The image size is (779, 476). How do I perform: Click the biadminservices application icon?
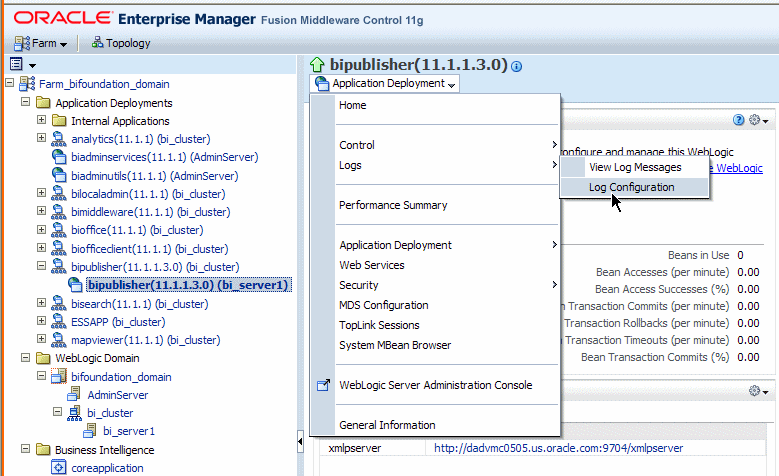coord(59,157)
